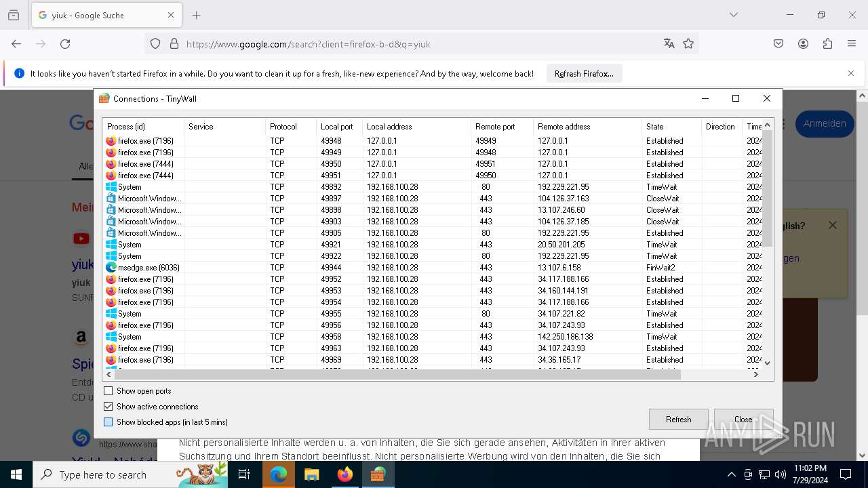This screenshot has width=868, height=488.
Task: Sort by State column header
Action: pos(671,127)
